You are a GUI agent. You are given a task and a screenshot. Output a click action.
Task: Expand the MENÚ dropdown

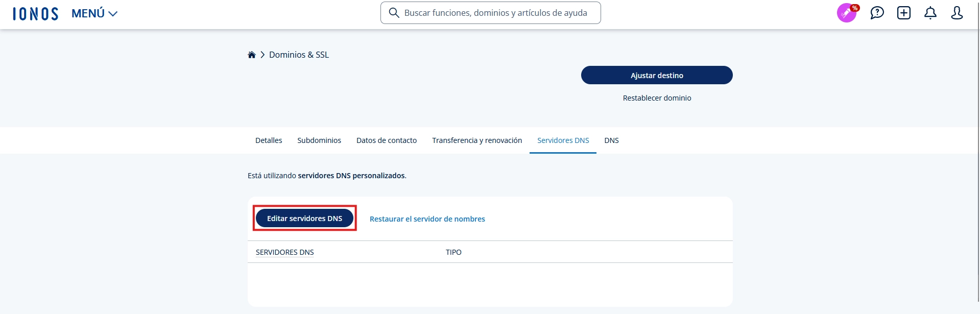94,14
